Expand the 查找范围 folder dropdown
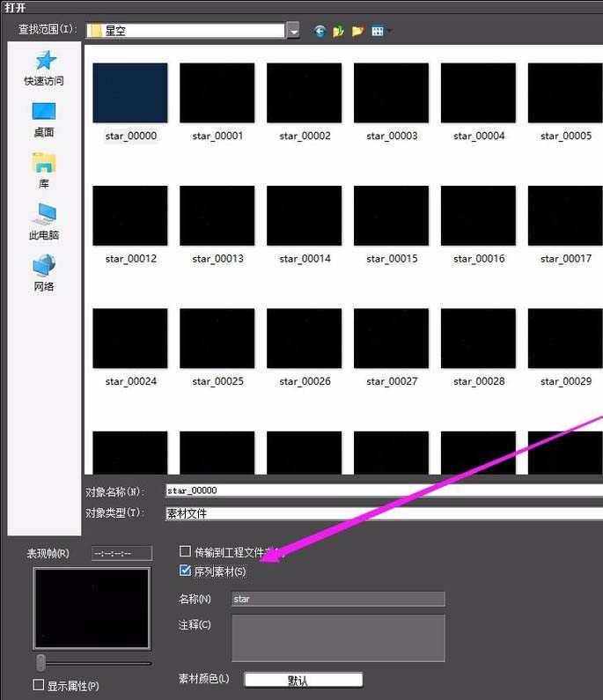The height and width of the screenshot is (700, 603). (x=293, y=31)
